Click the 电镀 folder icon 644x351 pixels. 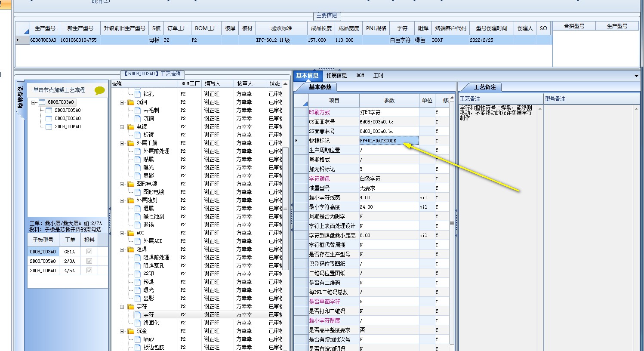(131, 127)
